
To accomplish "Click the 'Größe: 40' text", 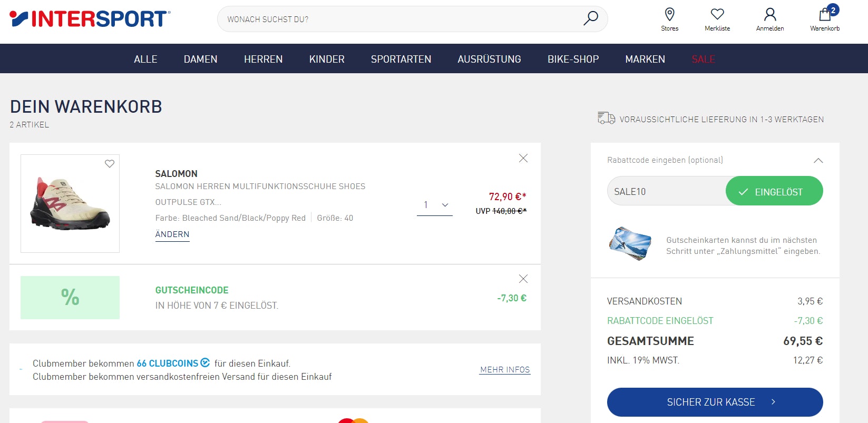I will pos(335,218).
